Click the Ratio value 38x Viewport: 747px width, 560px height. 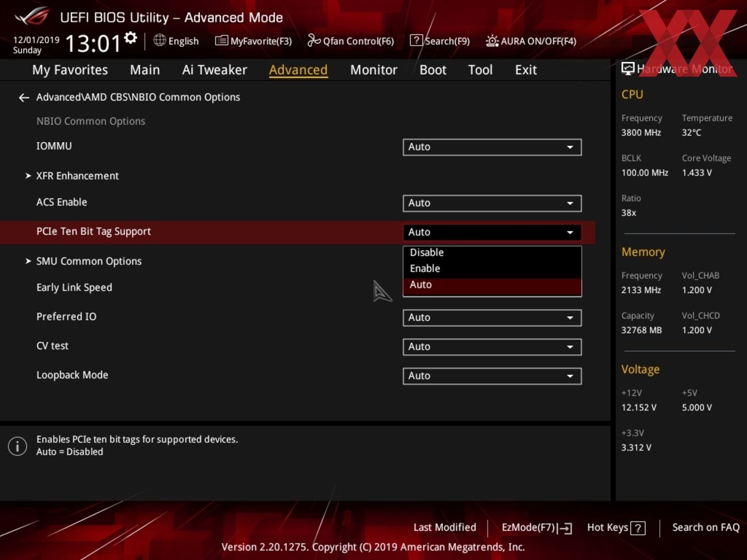(629, 213)
